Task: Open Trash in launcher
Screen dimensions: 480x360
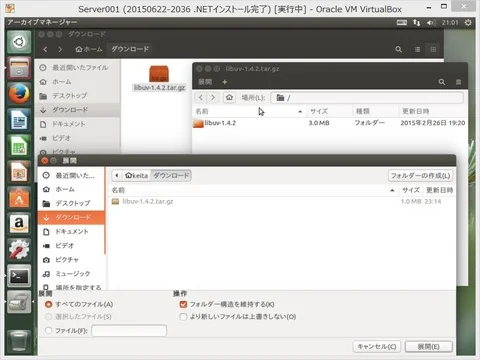Action: [x=19, y=340]
